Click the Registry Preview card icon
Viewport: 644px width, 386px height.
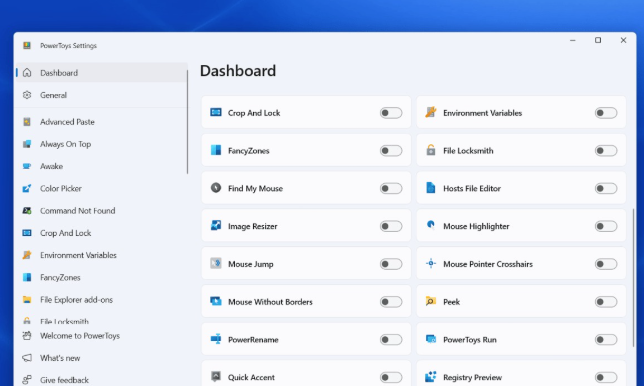[x=431, y=377]
